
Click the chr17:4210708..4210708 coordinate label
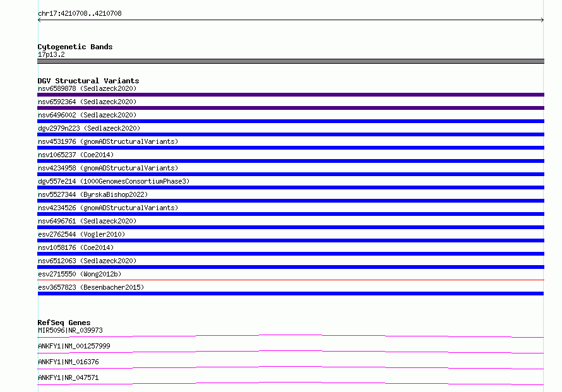coord(80,13)
